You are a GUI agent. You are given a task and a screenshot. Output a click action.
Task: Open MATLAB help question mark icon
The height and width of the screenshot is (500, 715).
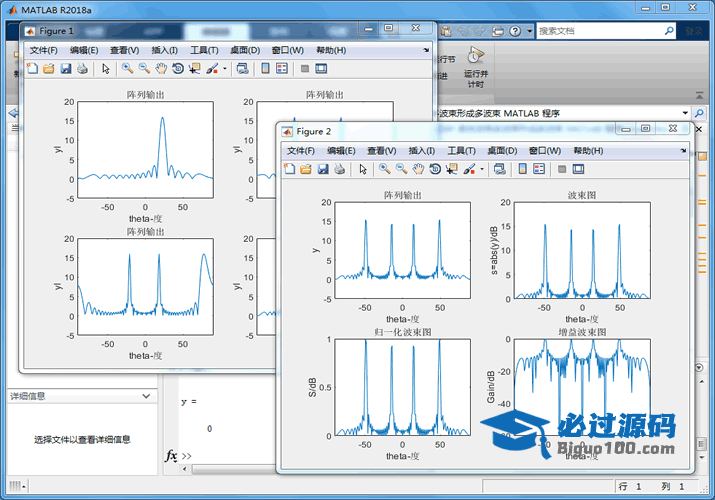click(515, 31)
